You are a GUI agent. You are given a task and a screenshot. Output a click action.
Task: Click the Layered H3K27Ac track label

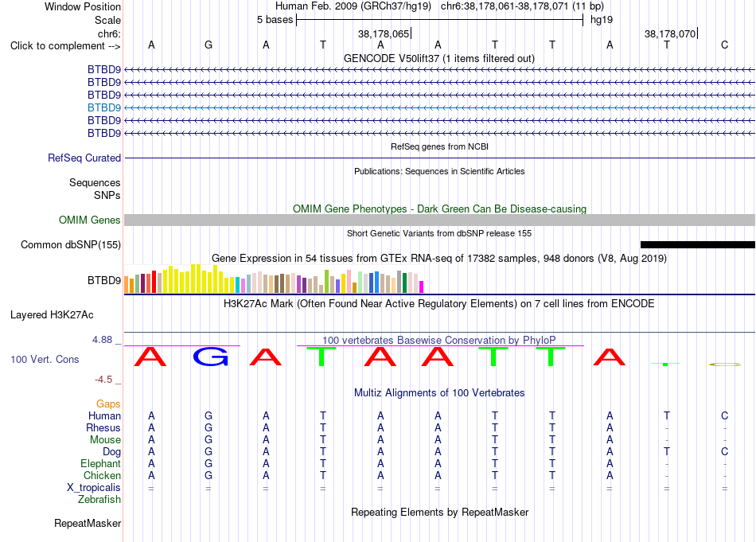click(x=52, y=315)
